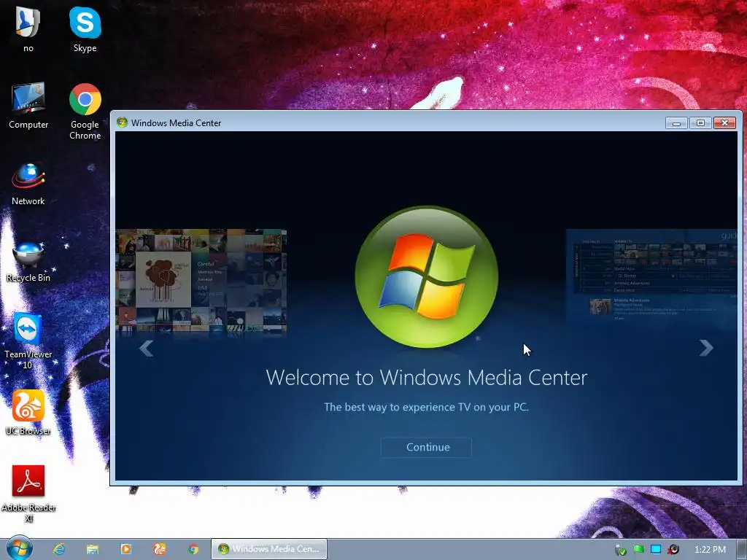The width and height of the screenshot is (747, 560).
Task: Select the Adobe Reader XI desktop shortcut
Action: pos(28,494)
